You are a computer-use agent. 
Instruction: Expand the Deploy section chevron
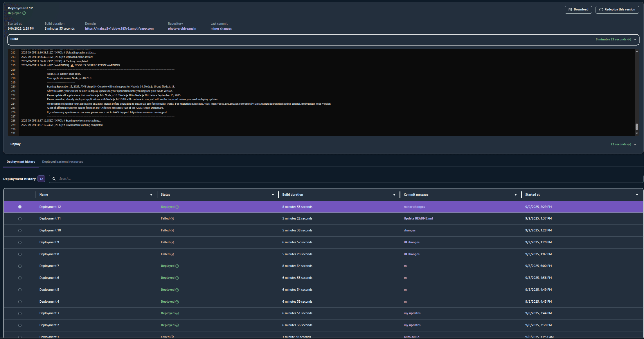tap(635, 144)
